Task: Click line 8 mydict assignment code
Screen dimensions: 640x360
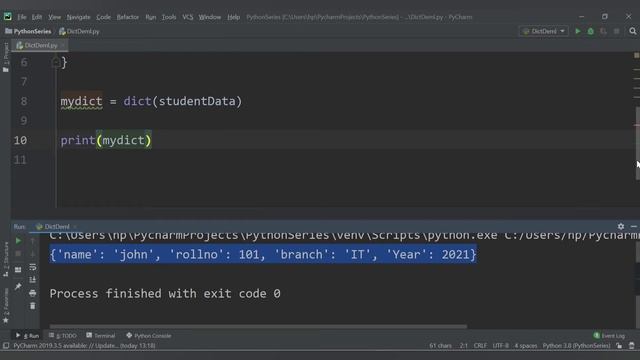Action: click(x=151, y=101)
